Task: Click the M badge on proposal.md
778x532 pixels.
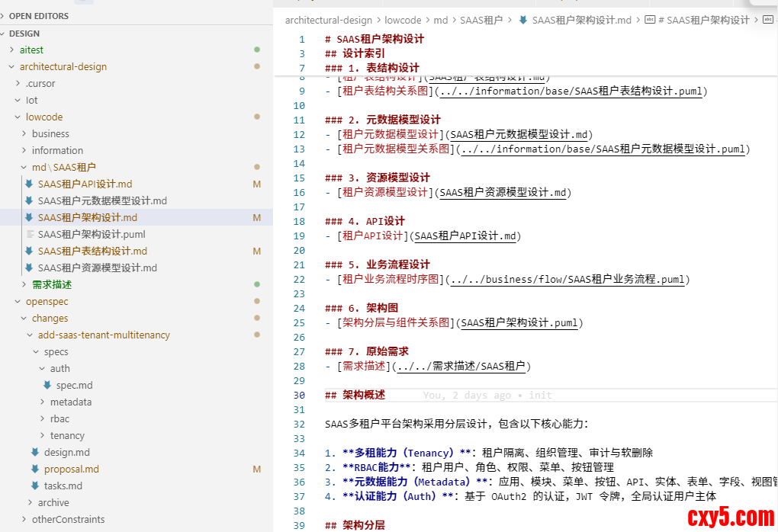Action: pyautogui.click(x=257, y=470)
